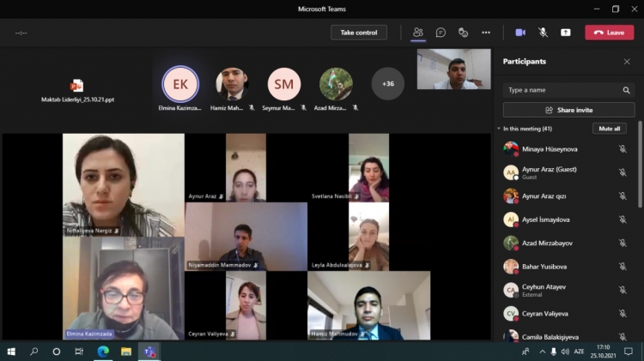Collapse the In this meeting section
Image resolution: width=644 pixels, height=361 pixels.
(499, 129)
